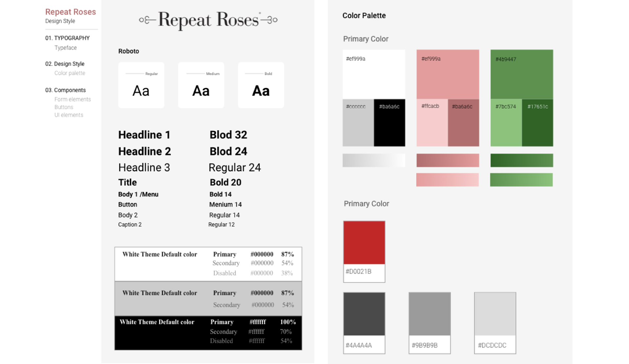Click the Regular 14 spec text
629x364 pixels.
pos(224,215)
